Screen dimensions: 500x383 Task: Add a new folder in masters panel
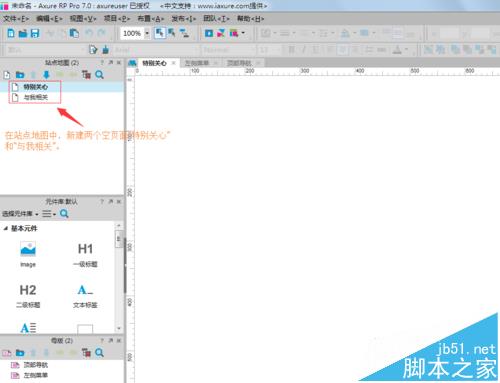(20, 353)
